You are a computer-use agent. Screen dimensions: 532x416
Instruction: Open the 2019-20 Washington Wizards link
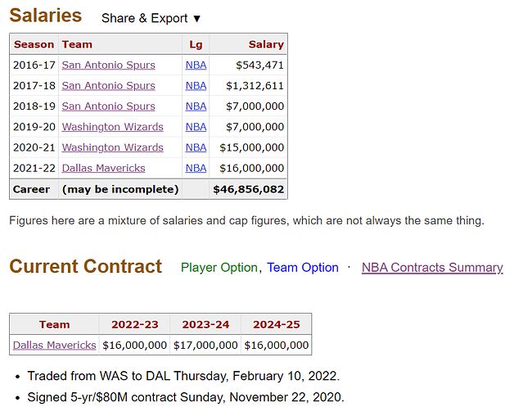113,127
